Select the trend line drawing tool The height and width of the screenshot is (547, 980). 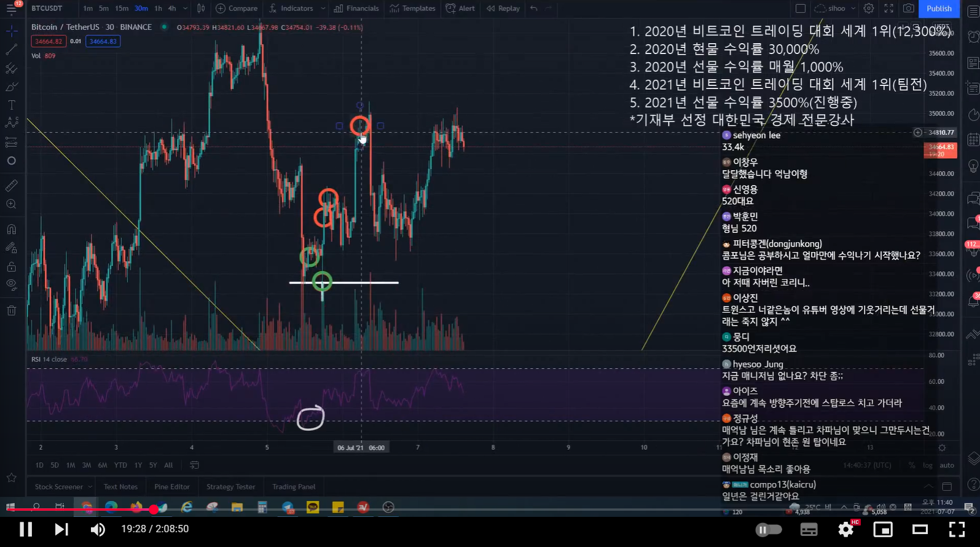[12, 49]
